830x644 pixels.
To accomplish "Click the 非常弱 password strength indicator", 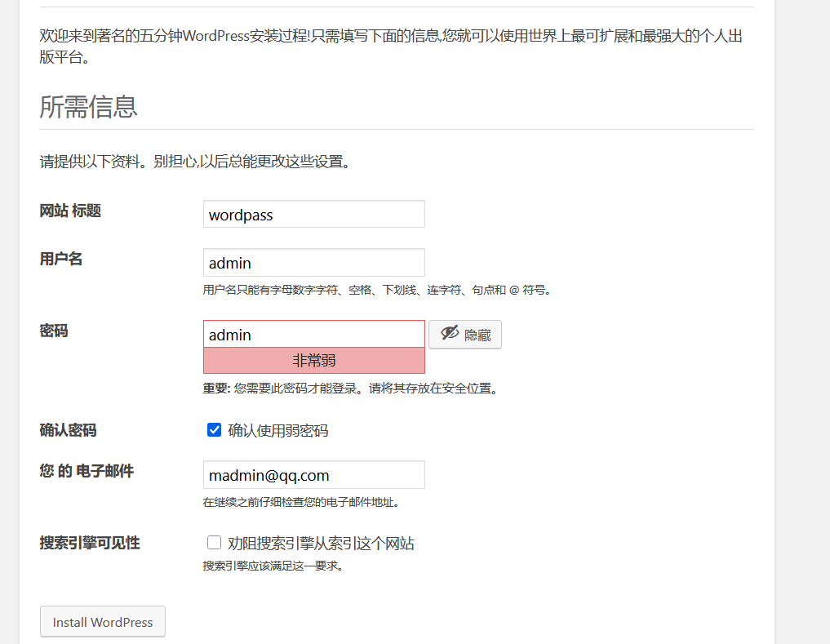I will click(314, 361).
